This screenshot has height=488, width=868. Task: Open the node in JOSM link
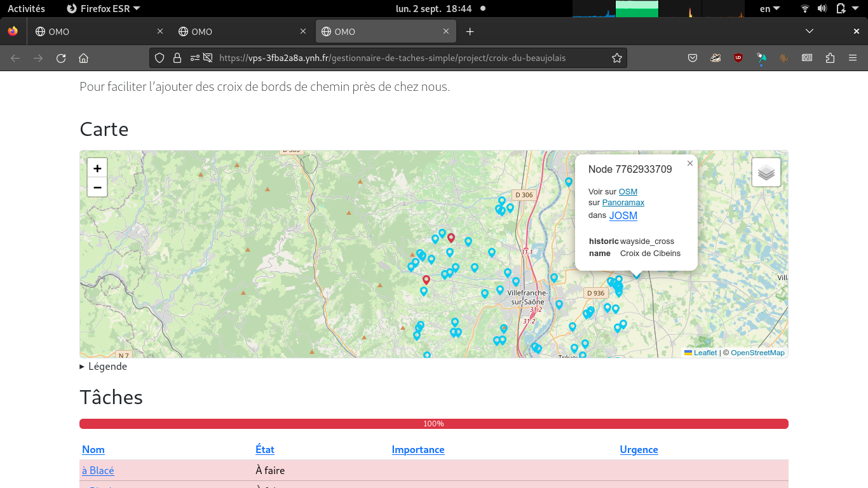pyautogui.click(x=623, y=215)
